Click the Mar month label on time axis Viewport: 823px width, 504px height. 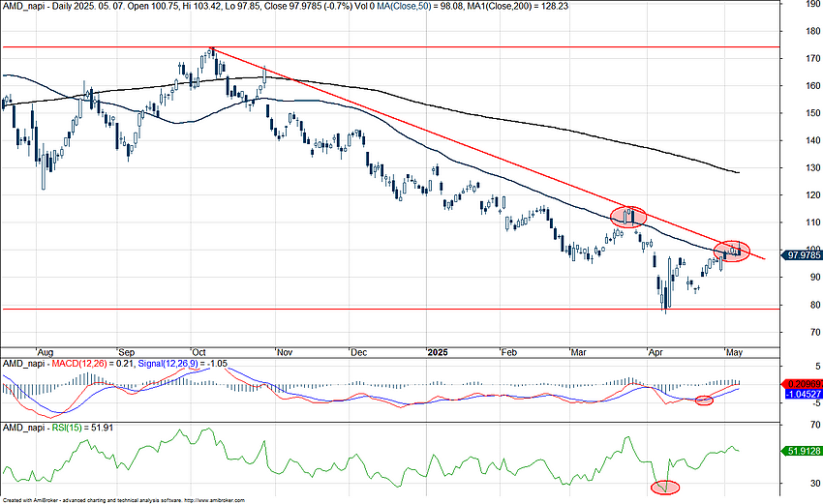pos(578,352)
